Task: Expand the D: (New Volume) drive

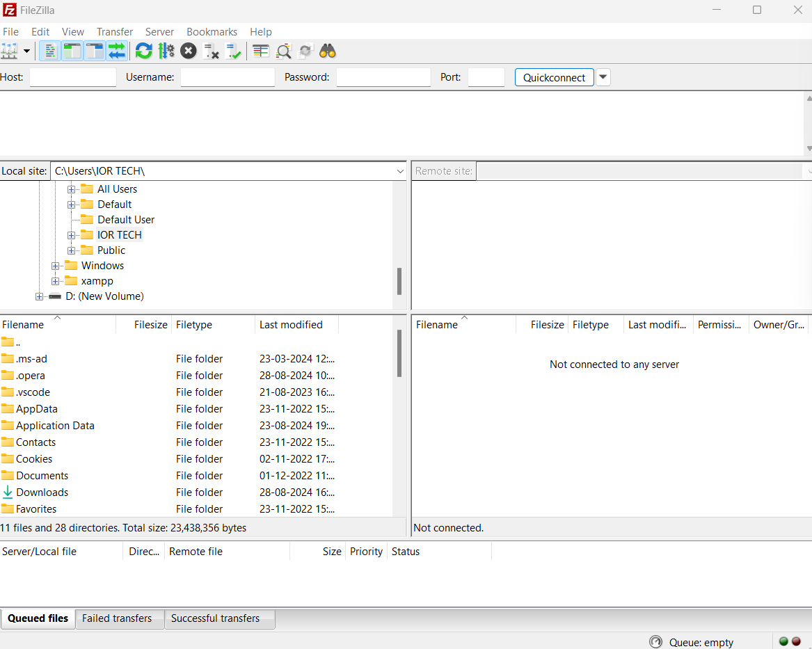Action: point(39,296)
